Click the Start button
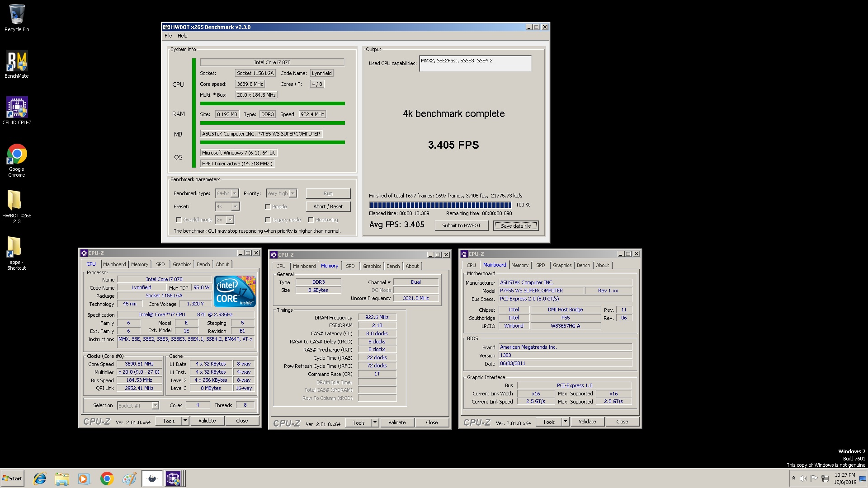Viewport: 868px width, 488px height. pyautogui.click(x=12, y=479)
